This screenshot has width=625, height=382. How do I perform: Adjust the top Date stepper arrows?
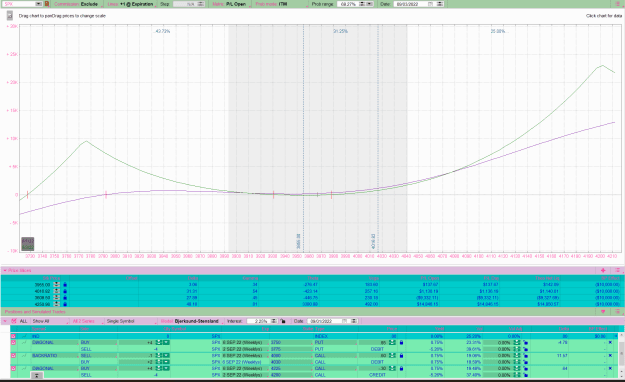pyautogui.click(x=440, y=4)
